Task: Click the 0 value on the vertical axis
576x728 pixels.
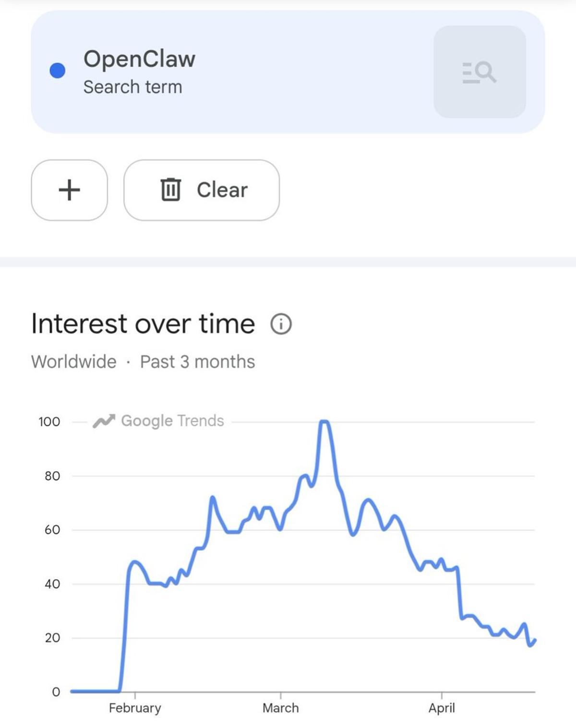Action: click(x=56, y=692)
